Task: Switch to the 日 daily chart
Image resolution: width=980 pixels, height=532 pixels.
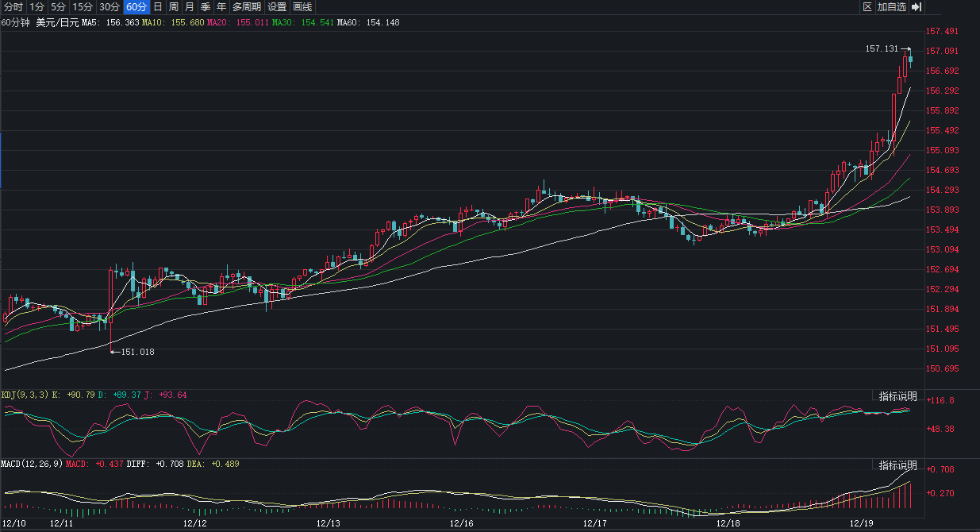Action: (157, 7)
